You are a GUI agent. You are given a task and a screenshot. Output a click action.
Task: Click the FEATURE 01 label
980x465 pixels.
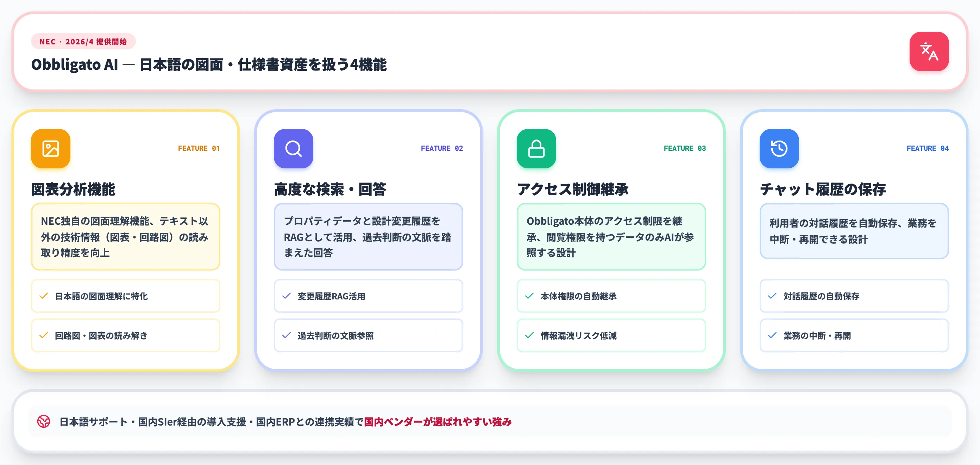199,149
